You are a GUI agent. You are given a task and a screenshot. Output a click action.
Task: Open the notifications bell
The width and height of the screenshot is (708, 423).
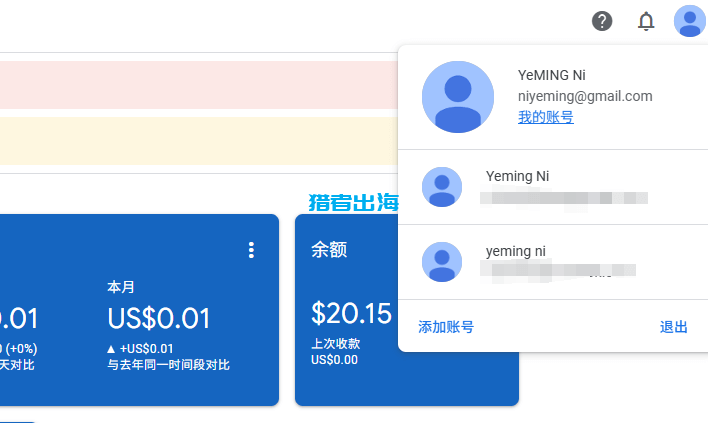point(646,21)
